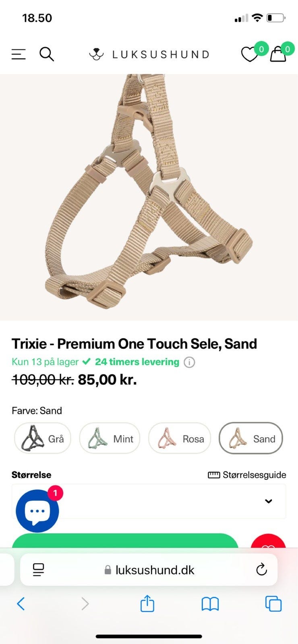Select the Rosa color option
This screenshot has height=644, width=298.
(180, 438)
